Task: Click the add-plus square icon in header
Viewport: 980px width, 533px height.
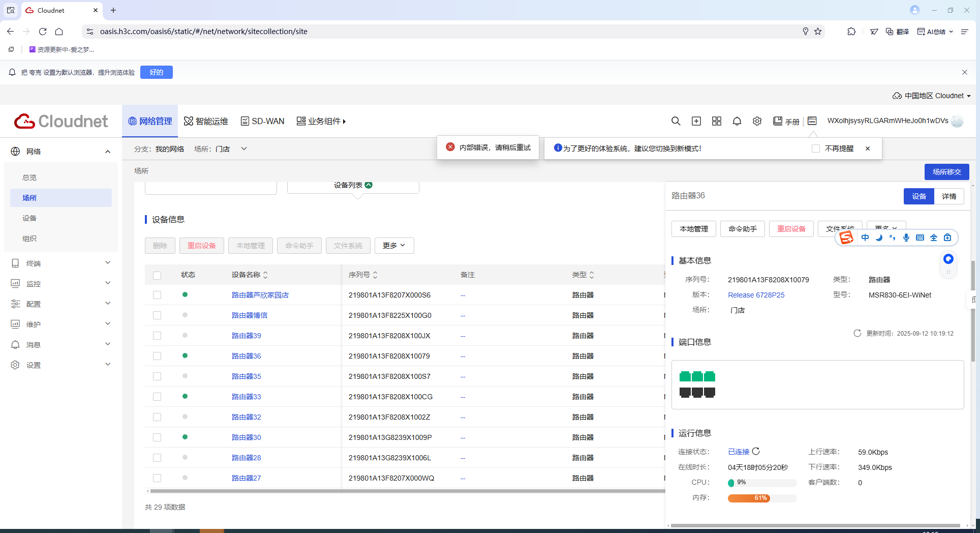Action: (x=696, y=121)
